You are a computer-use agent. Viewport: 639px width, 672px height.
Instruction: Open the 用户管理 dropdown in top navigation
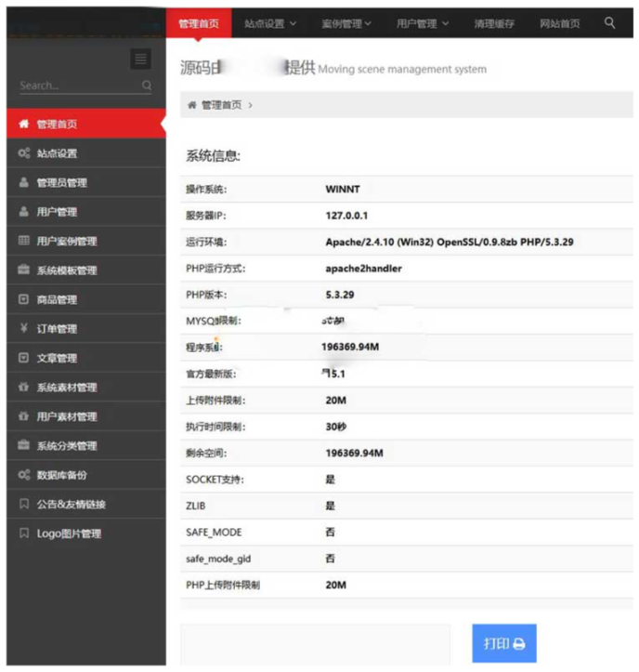coord(423,23)
